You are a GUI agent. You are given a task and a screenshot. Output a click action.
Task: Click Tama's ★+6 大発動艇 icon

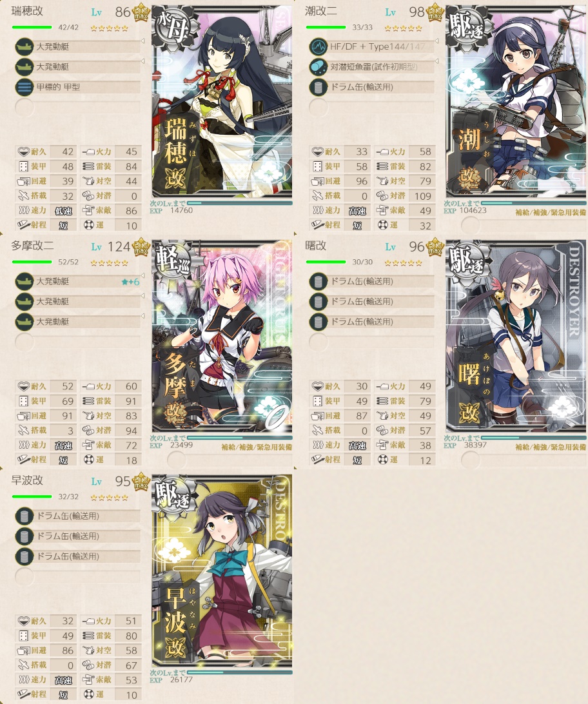coord(24,282)
